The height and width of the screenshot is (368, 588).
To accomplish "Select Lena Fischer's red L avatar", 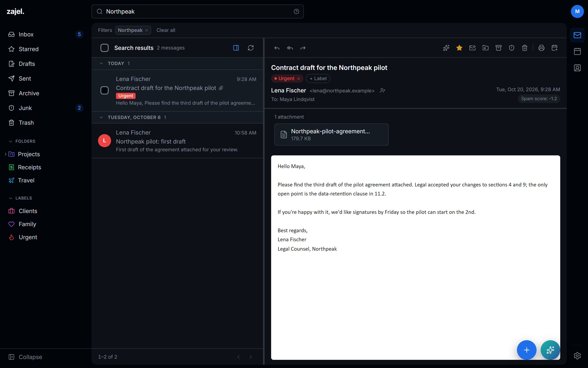I will pos(105,141).
